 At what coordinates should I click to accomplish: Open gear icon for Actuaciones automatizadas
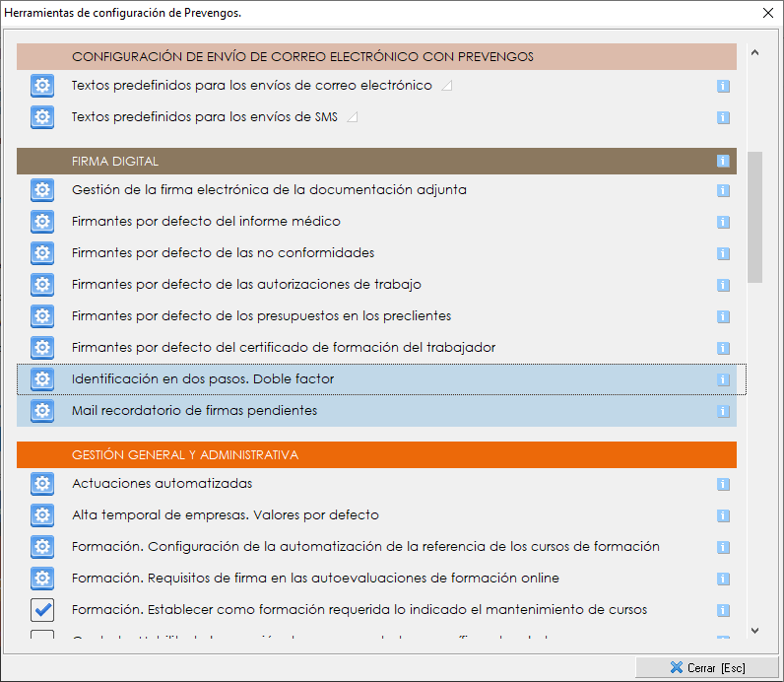point(41,484)
